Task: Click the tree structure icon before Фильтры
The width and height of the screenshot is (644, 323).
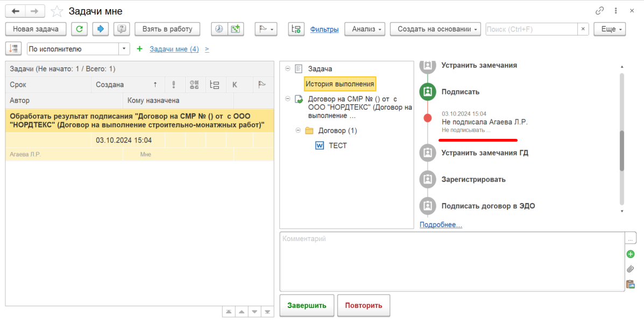Action: click(x=296, y=29)
